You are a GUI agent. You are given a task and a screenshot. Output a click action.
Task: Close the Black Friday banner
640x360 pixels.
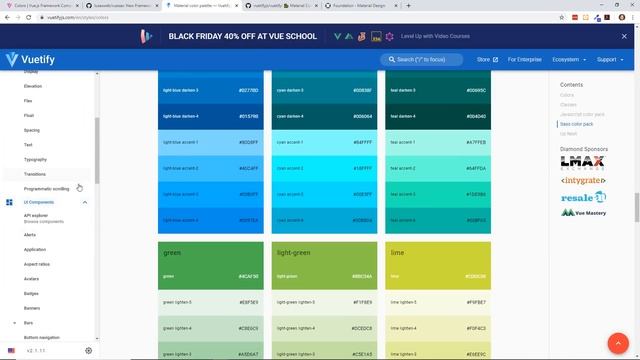[x=624, y=36]
